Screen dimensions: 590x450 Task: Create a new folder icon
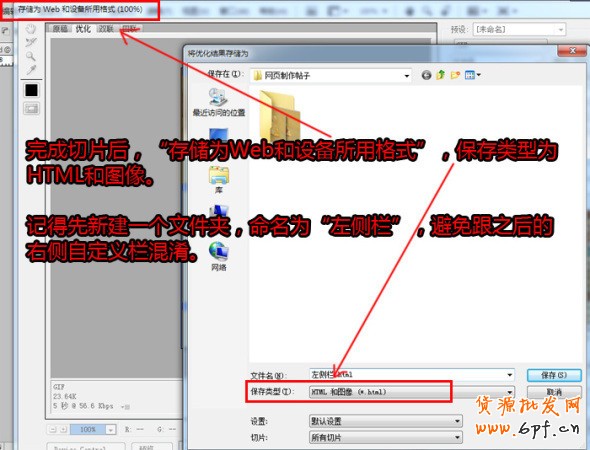(x=455, y=75)
